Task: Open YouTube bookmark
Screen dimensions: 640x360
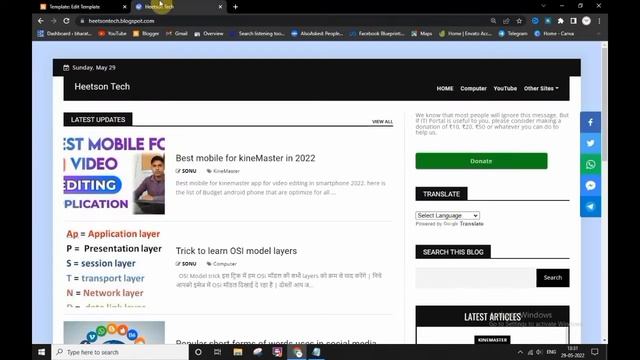Action: [x=112, y=33]
